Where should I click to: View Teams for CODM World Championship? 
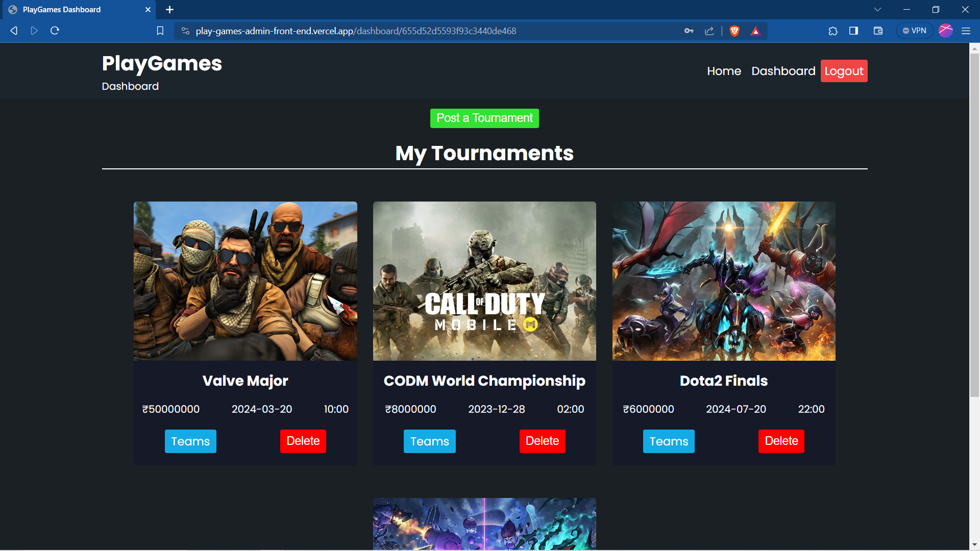tap(429, 441)
